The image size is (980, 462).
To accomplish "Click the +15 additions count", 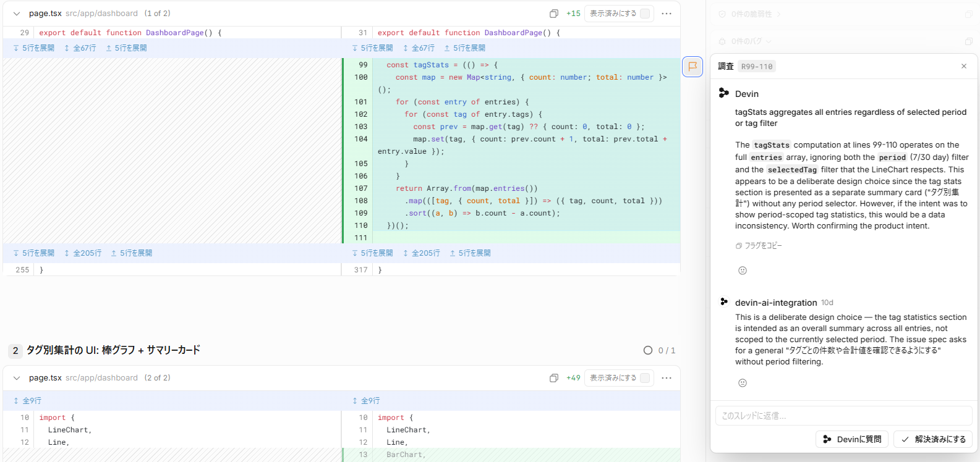I will (573, 14).
